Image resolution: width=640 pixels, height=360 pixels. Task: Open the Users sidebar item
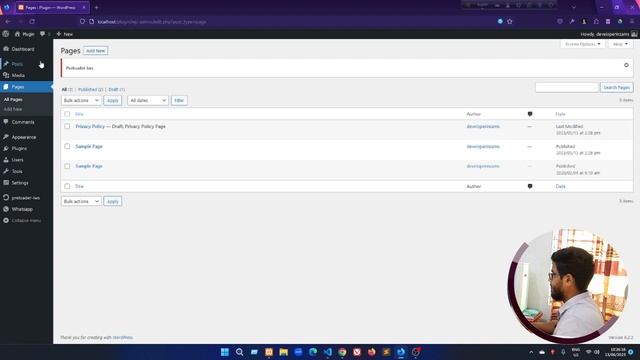pos(18,160)
